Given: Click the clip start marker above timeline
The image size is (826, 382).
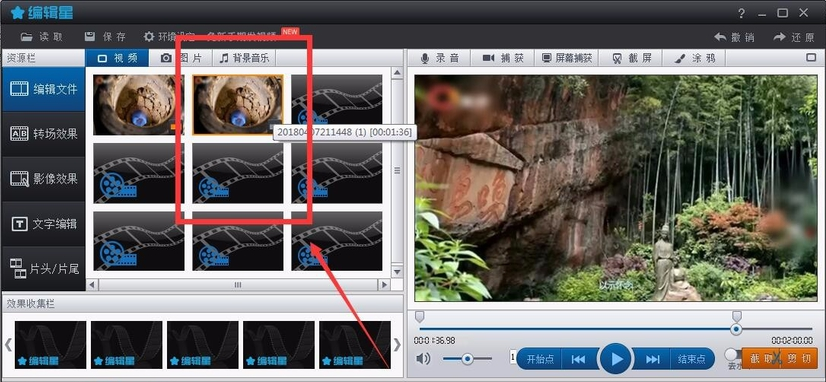Looking at the screenshot, I should point(419,316).
